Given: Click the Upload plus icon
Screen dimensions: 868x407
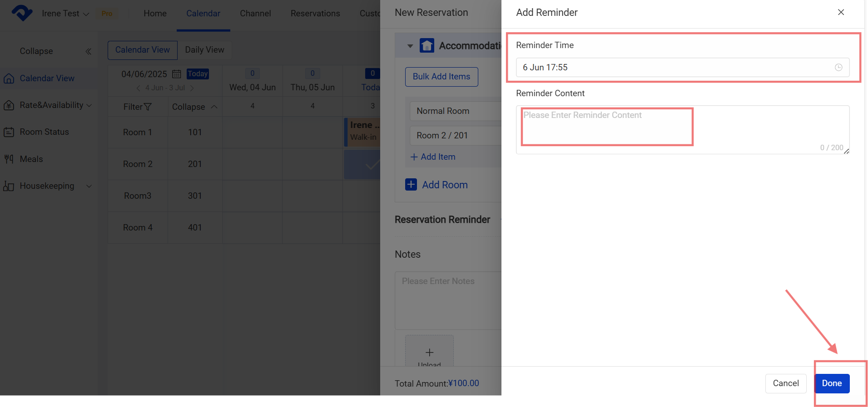Looking at the screenshot, I should (x=429, y=353).
